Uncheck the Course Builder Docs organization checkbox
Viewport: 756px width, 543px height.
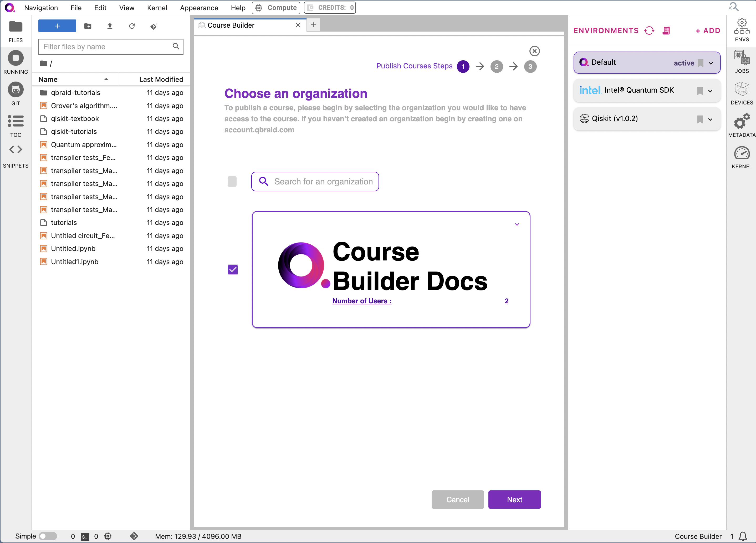tap(233, 269)
